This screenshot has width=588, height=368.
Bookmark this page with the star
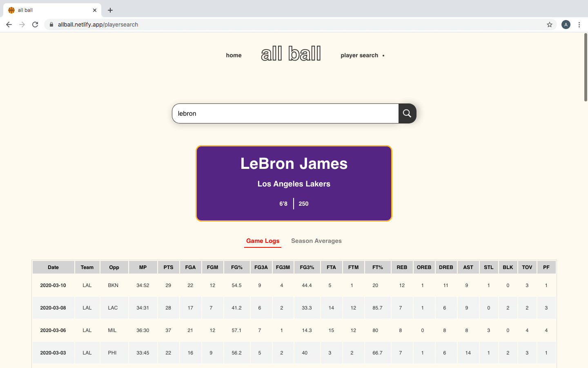[550, 25]
